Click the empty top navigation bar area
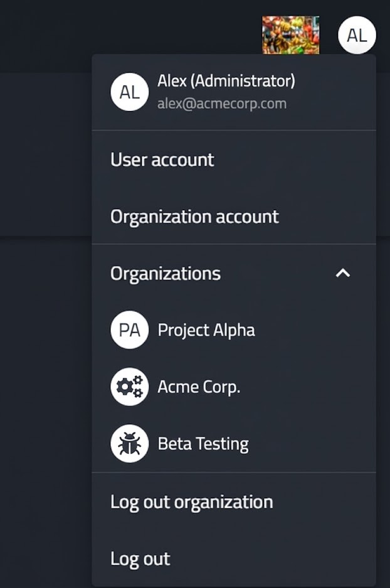The width and height of the screenshot is (390, 588). (127, 26)
